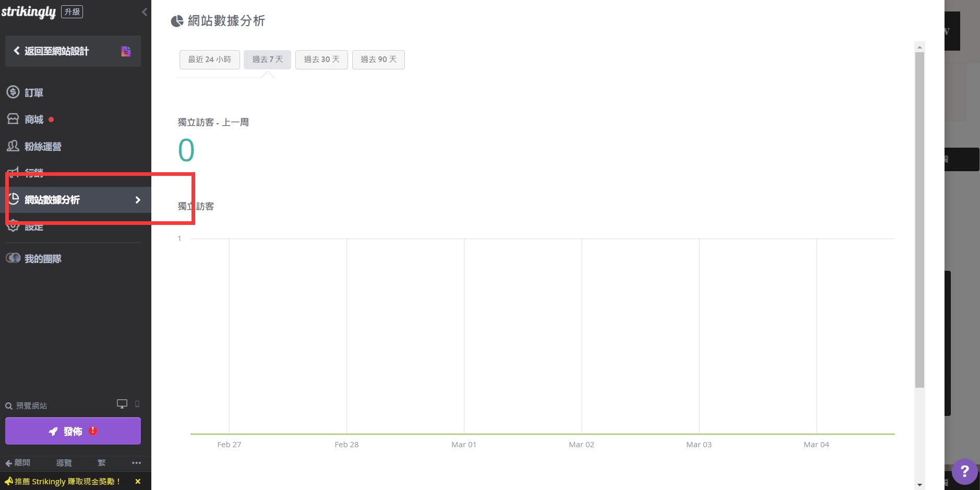Select the 過去 90 天 time range
The width and height of the screenshot is (980, 490).
coord(378,59)
